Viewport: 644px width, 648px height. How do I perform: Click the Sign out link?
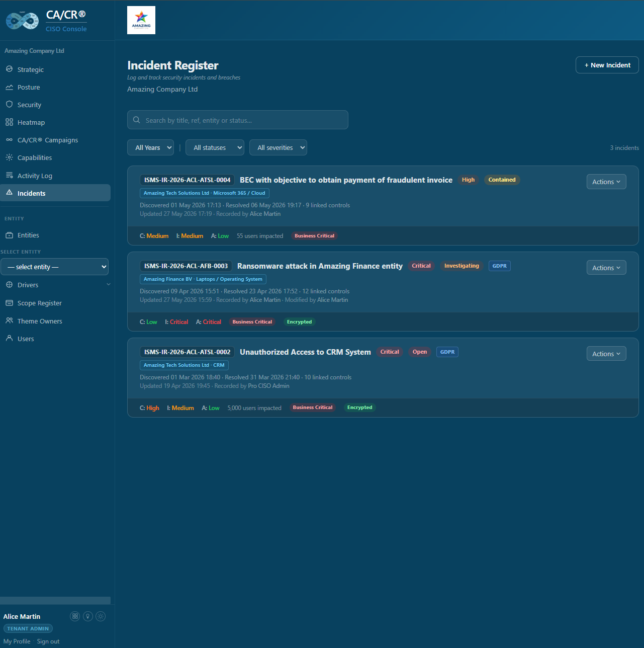tap(48, 641)
